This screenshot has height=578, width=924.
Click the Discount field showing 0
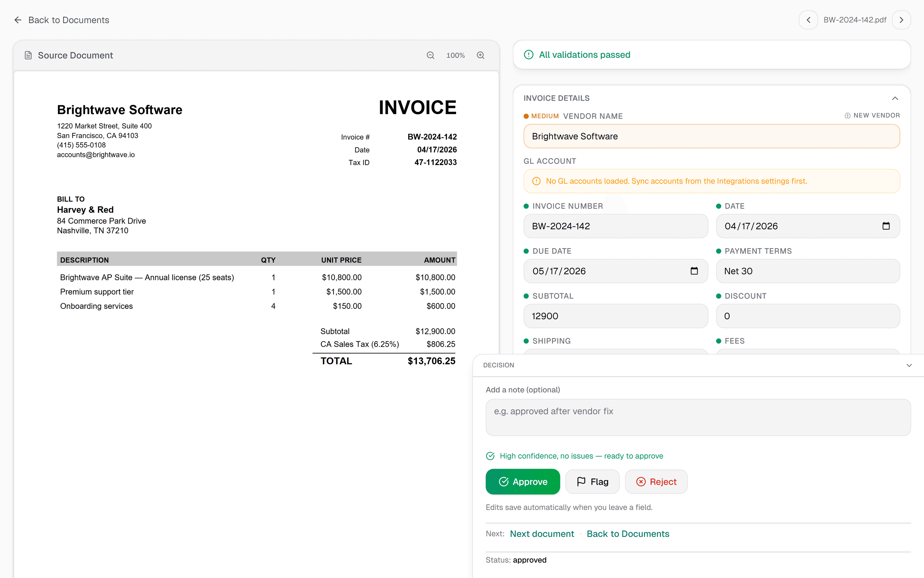808,316
